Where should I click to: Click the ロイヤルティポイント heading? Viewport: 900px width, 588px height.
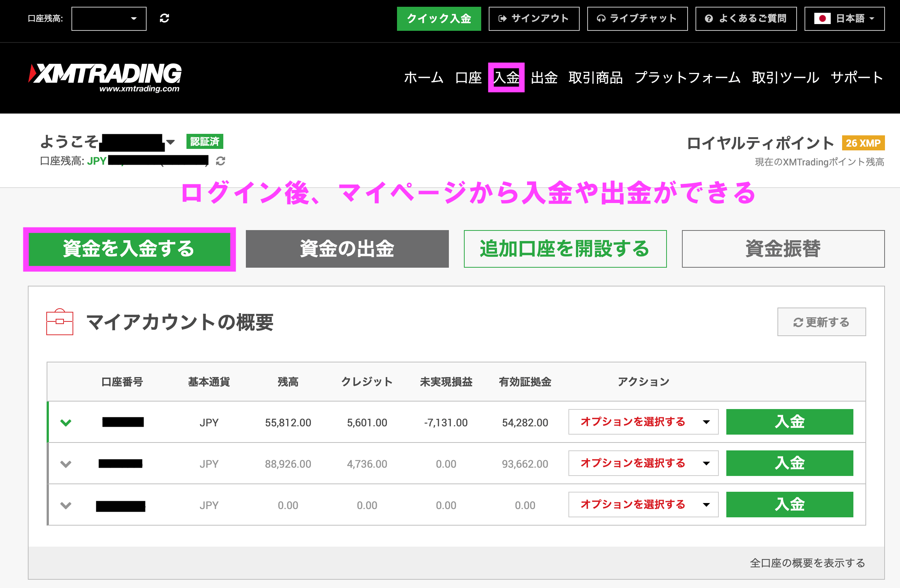(760, 143)
